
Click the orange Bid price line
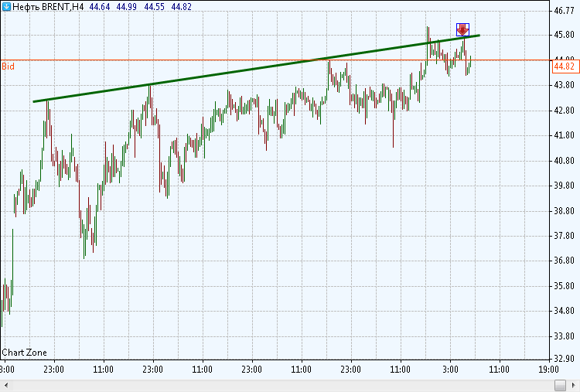(275, 60)
